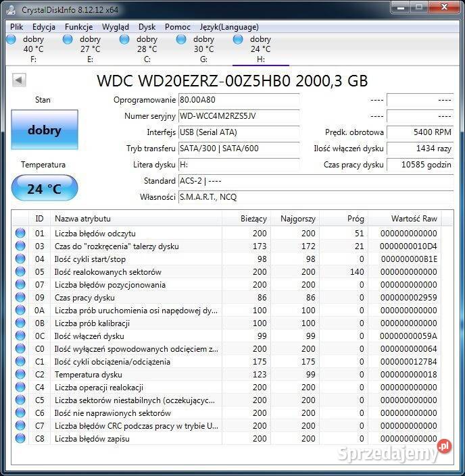Viewport: 465px width, 476px height.
Task: Click status orb for attribute C6
Action: (20, 413)
